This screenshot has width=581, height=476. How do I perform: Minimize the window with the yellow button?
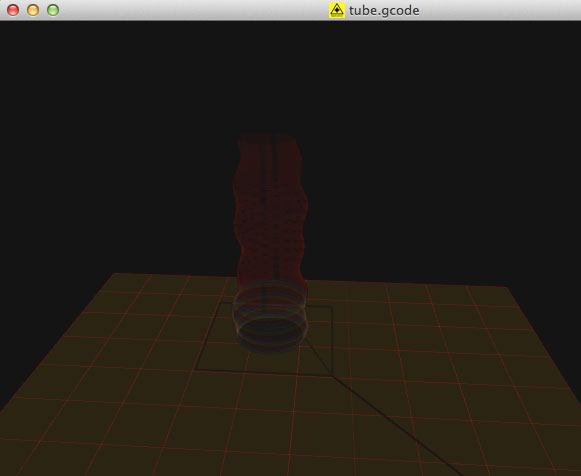[x=33, y=10]
